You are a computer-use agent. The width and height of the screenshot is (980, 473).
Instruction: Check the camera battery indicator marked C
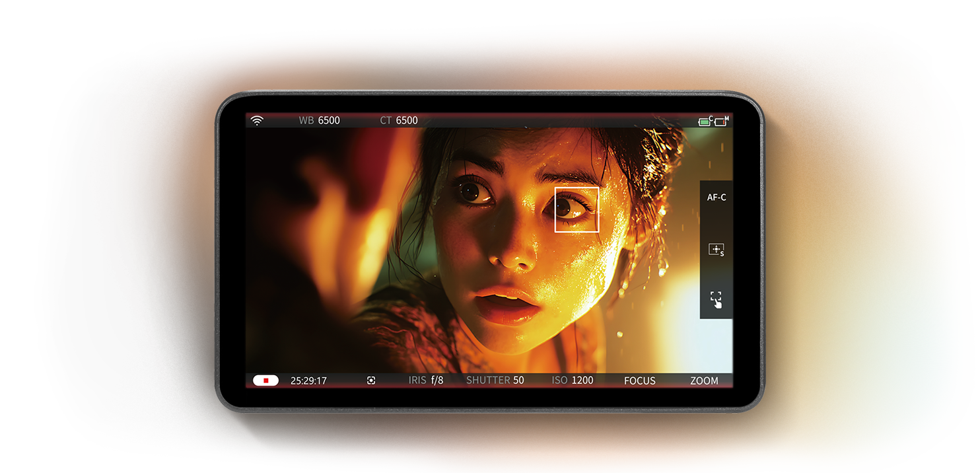coord(706,121)
